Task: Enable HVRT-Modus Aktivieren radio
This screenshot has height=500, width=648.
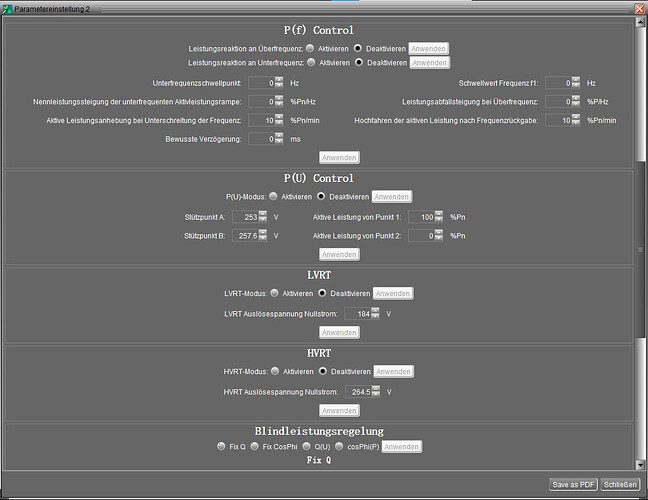Action: pos(275,371)
